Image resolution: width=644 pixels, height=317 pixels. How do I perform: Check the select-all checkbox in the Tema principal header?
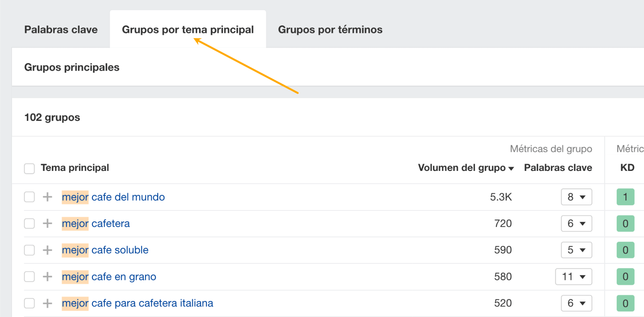(29, 168)
